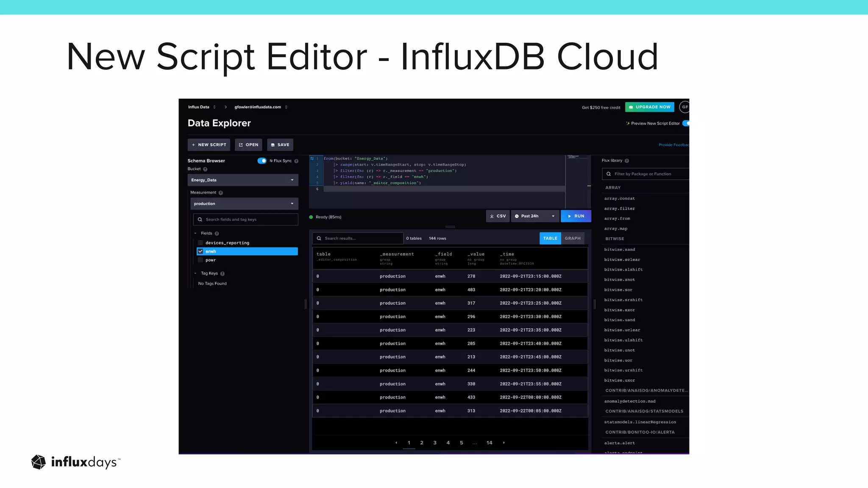Uncheck the enwh field checkbox
The height and width of the screenshot is (488, 868).
click(200, 252)
